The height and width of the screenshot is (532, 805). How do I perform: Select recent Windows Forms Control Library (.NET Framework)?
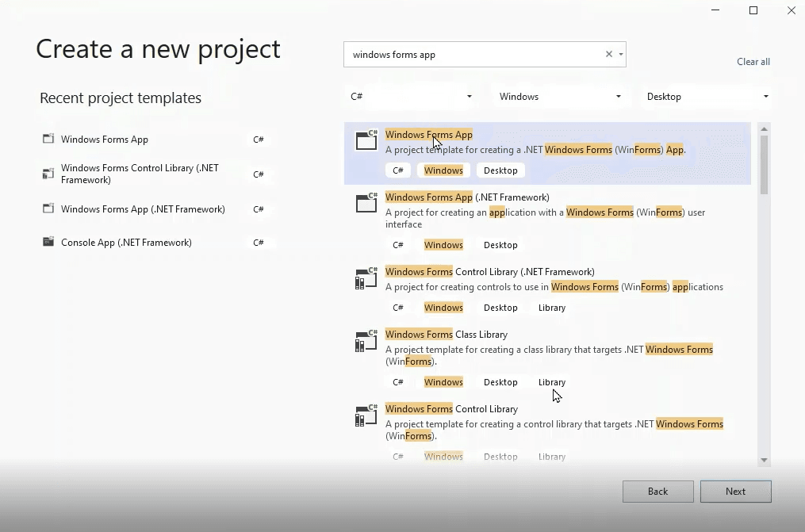pyautogui.click(x=140, y=174)
